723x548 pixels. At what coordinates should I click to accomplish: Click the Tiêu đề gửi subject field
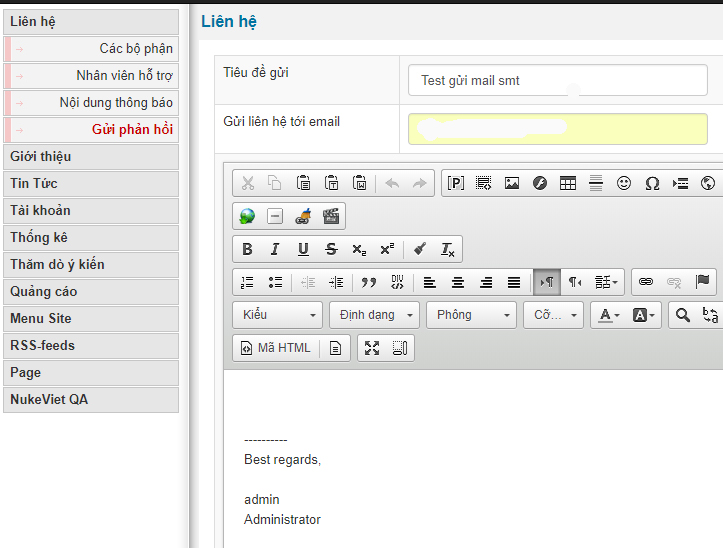(x=557, y=80)
